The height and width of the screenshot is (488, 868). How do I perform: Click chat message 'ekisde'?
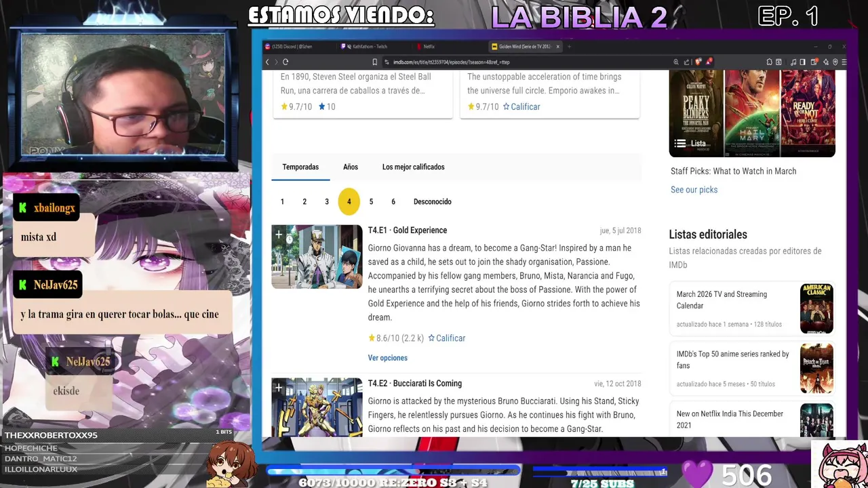point(66,391)
